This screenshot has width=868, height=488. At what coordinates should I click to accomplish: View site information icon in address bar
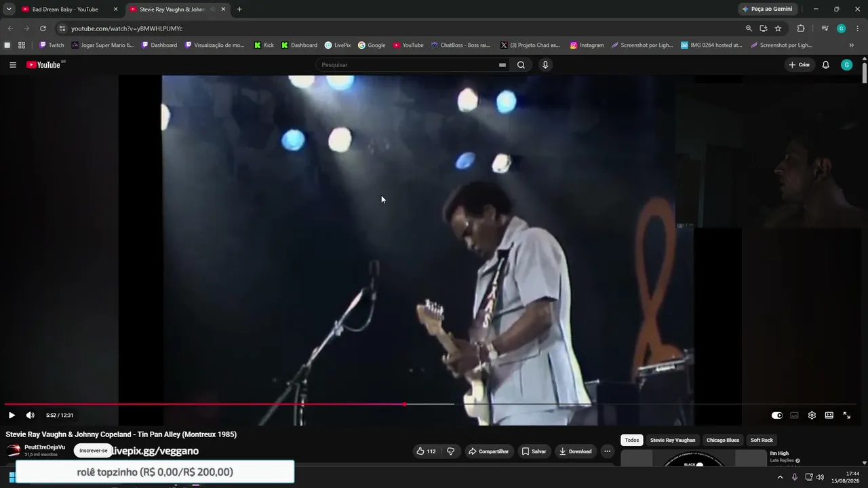point(62,28)
